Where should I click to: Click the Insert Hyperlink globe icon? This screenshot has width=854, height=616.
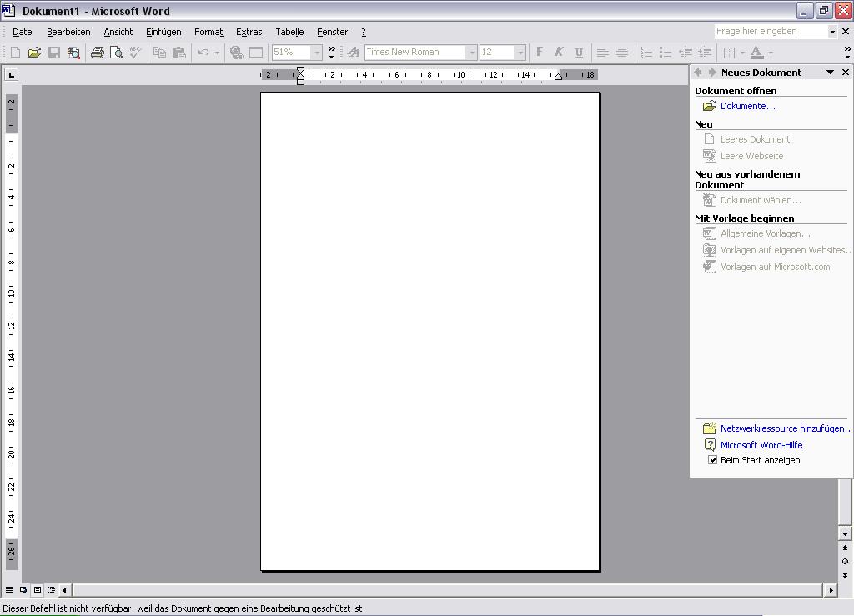point(236,53)
